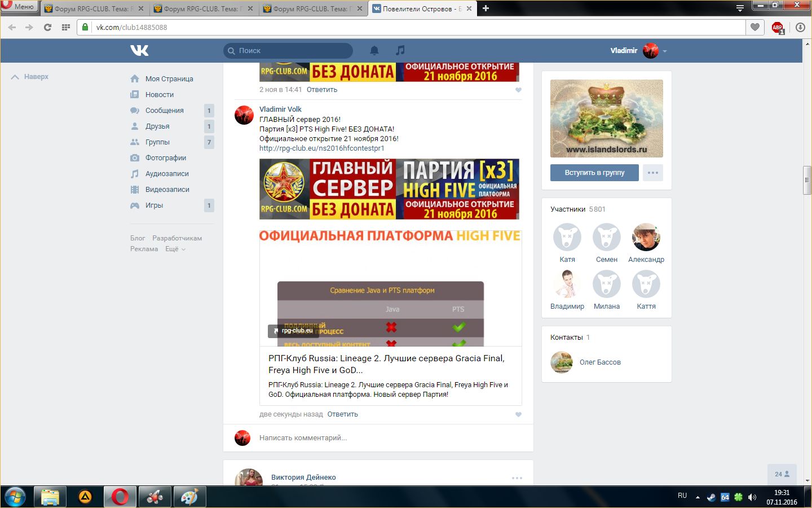812x508 pixels.
Task: Like the comment from 2 ноя в 14:41
Action: click(x=518, y=90)
